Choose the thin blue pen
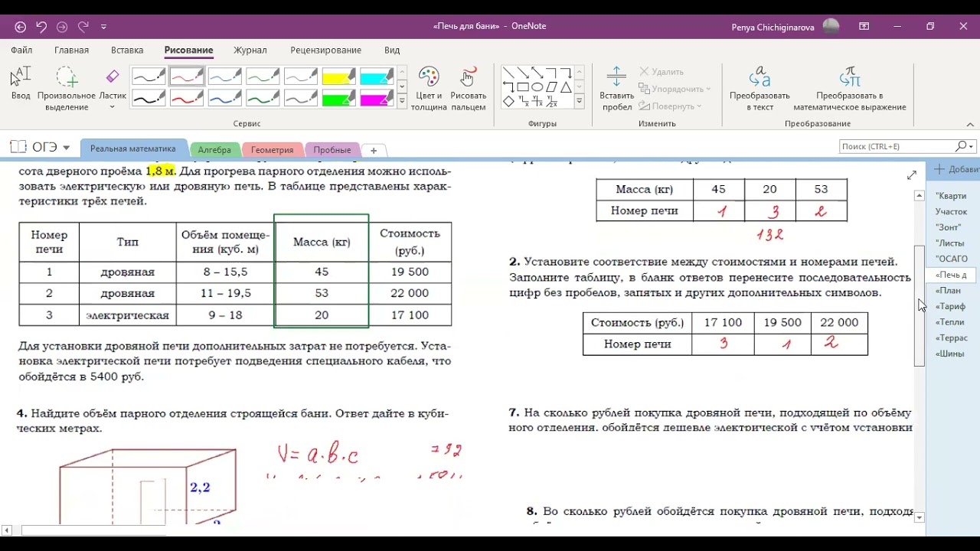 pos(224,77)
